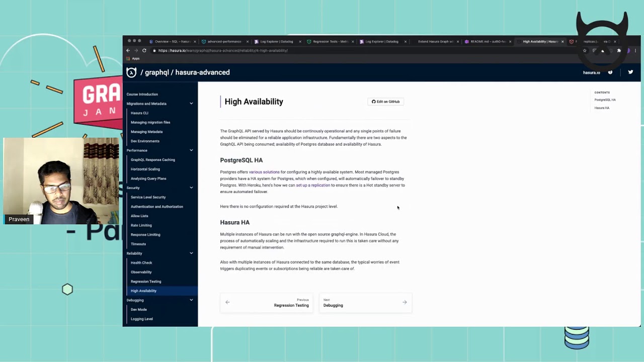
Task: Collapse the Performance section chevron
Action: (191, 150)
